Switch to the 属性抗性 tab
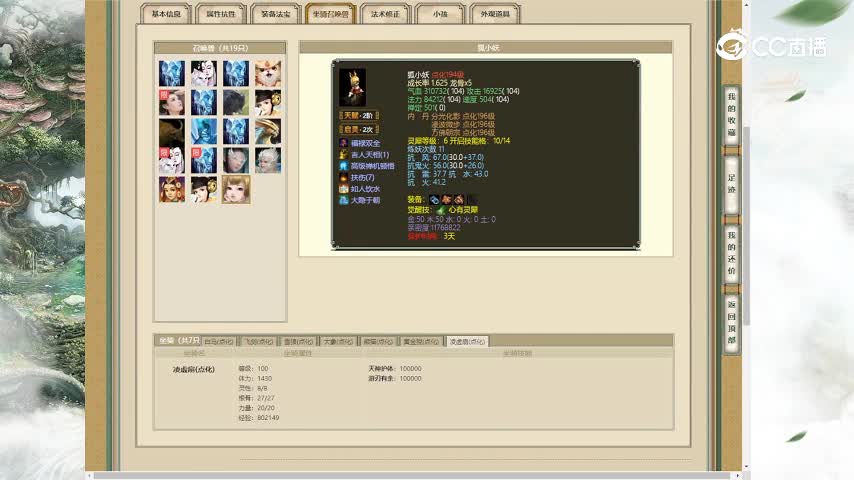Image resolution: width=854 pixels, height=480 pixels. tap(221, 14)
